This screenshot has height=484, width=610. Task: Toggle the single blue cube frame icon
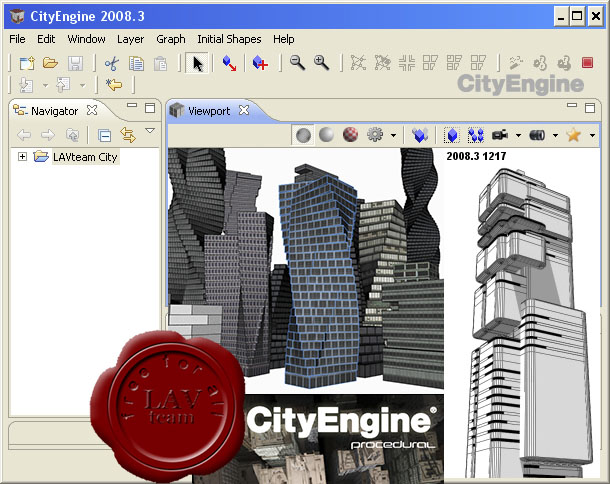click(x=452, y=135)
